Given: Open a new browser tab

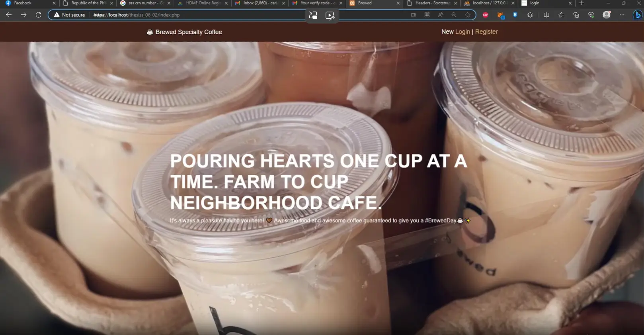Looking at the screenshot, I should 582,3.
